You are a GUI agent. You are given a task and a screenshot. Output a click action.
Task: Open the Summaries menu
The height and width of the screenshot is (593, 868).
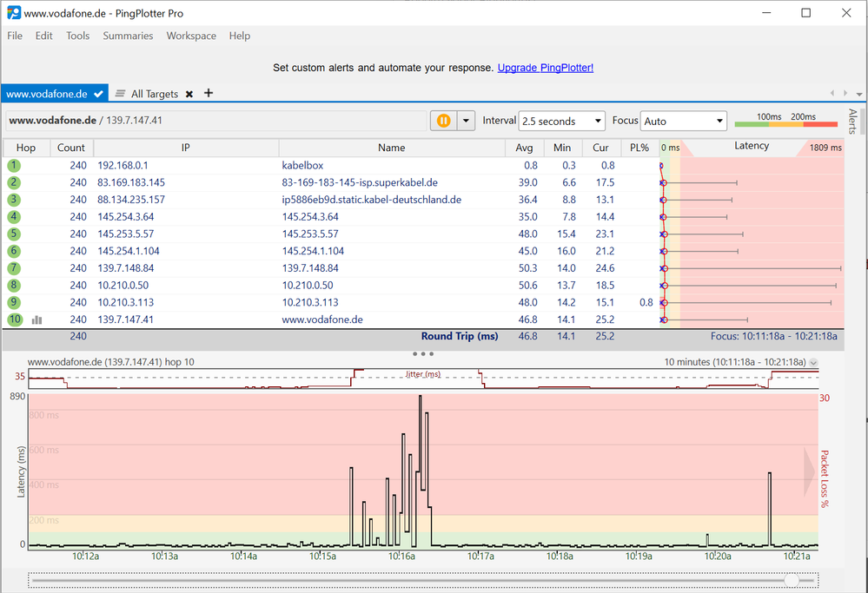tap(128, 36)
